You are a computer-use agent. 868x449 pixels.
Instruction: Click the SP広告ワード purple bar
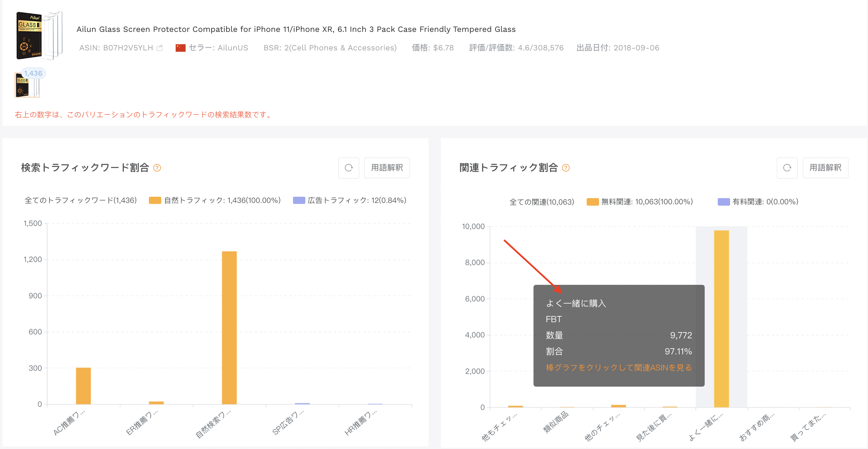click(302, 404)
